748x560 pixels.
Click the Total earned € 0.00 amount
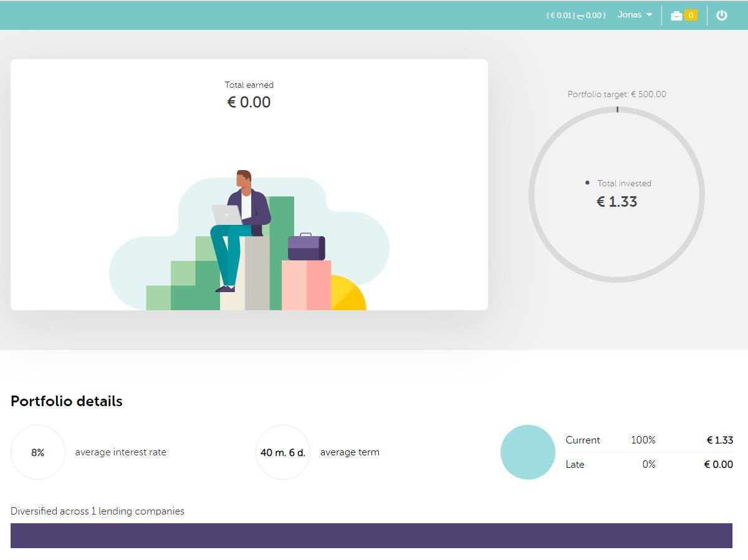tap(249, 102)
